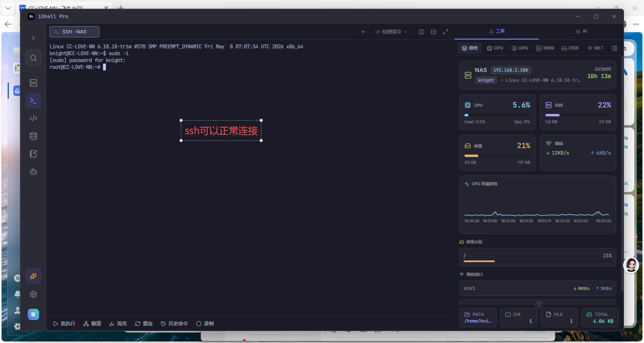Go back in the browser window
Image resolution: width=644 pixels, height=343 pixels.
pyautogui.click(x=8, y=24)
